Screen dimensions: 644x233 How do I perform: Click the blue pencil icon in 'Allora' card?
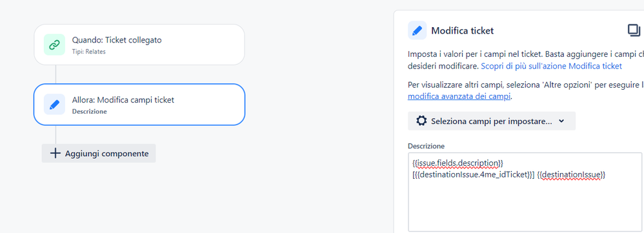[54, 105]
